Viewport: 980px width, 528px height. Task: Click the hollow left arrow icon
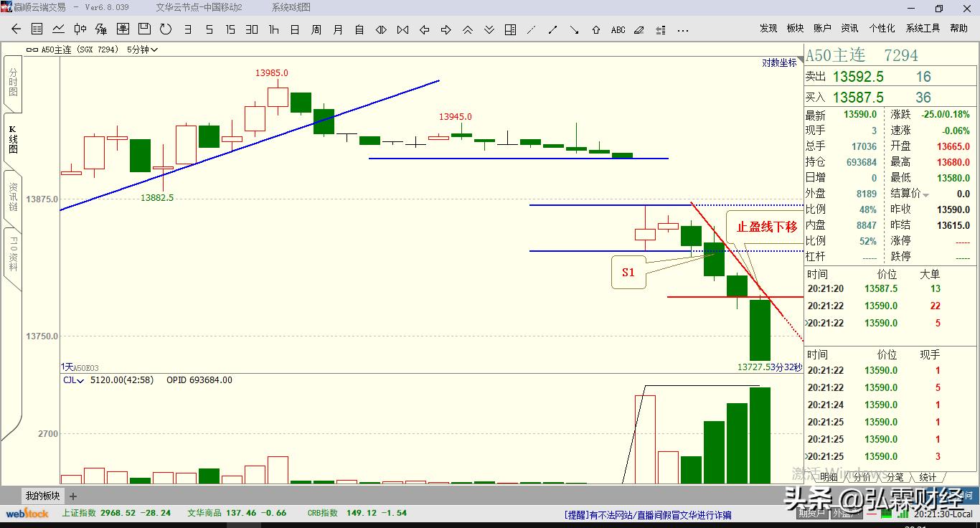(424, 29)
